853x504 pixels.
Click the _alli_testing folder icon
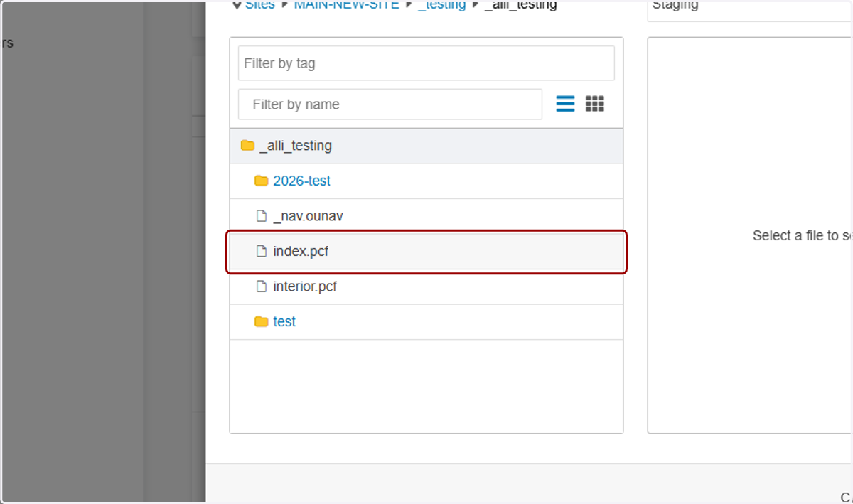(x=247, y=146)
